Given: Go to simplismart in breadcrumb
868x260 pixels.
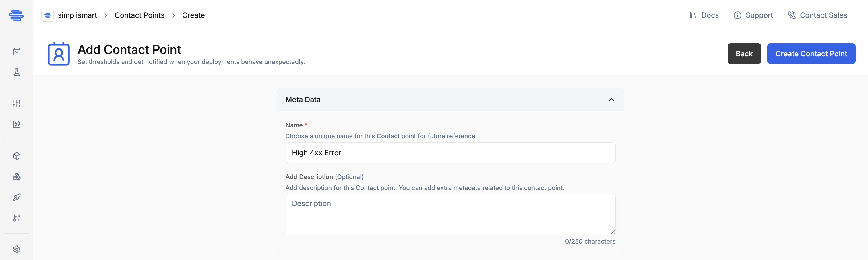Looking at the screenshot, I should tap(77, 15).
